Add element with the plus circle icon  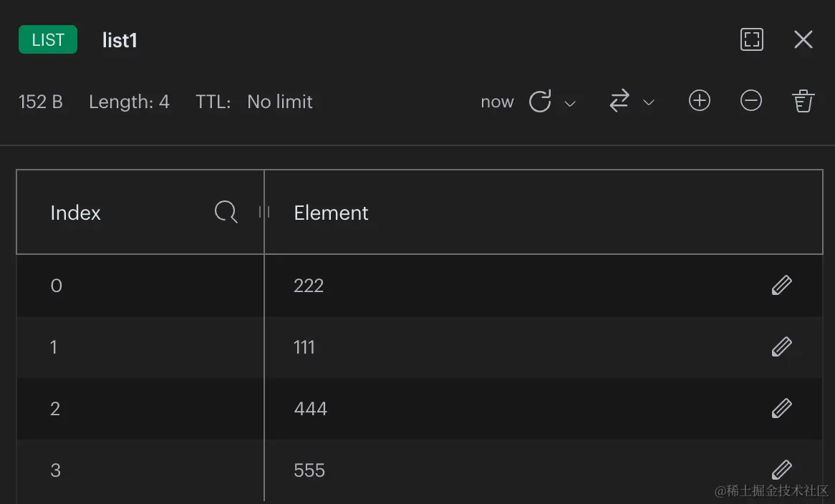699,101
